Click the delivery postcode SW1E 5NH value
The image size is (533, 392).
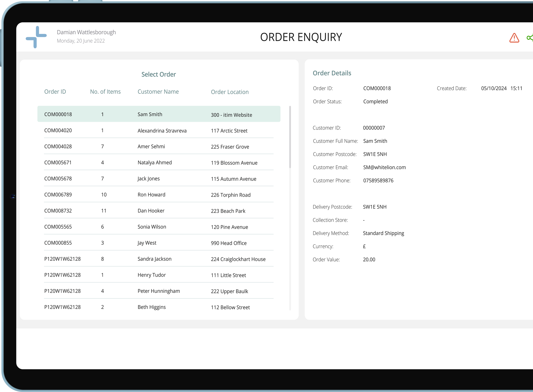pos(375,207)
